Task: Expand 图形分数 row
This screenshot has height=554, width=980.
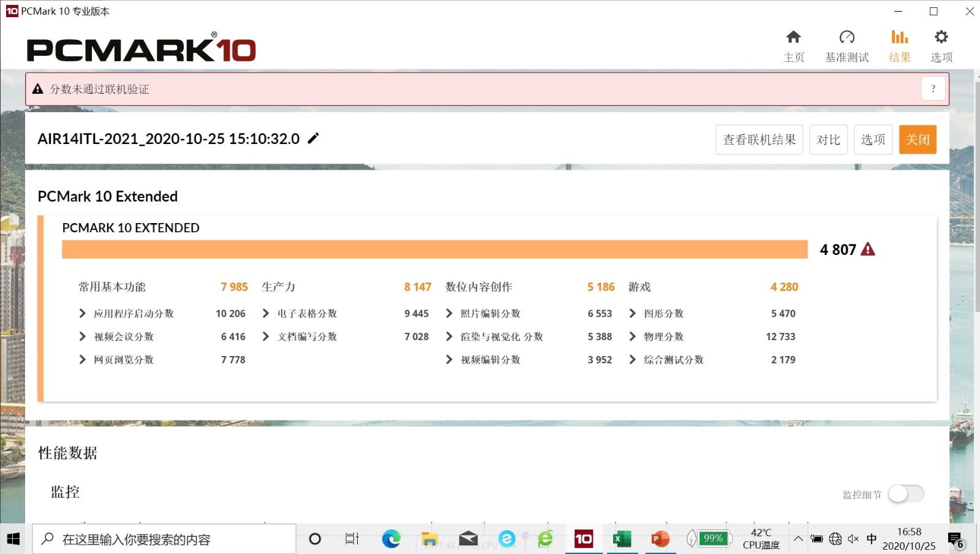Action: [633, 313]
